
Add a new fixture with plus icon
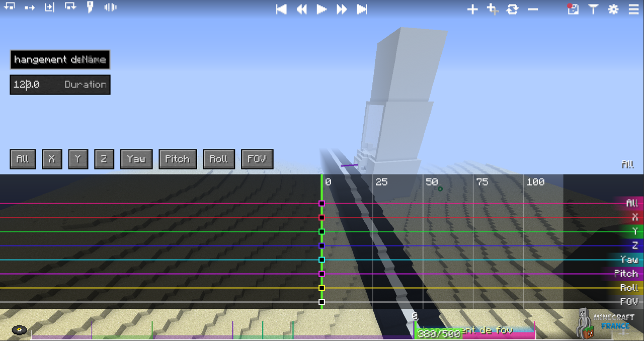(472, 9)
